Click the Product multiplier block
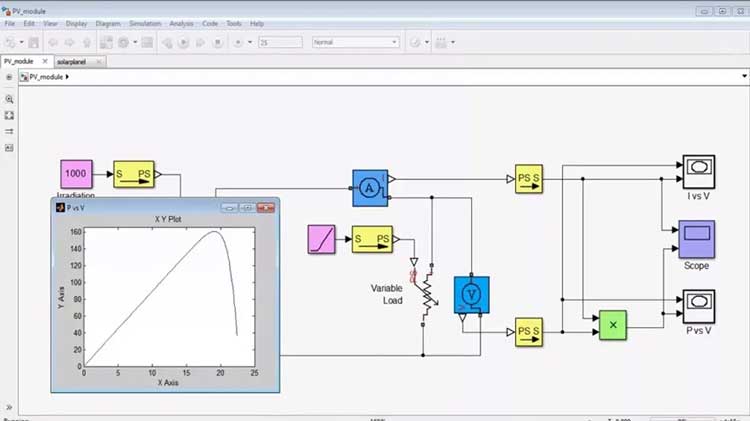Image resolution: width=750 pixels, height=421 pixels. [x=613, y=324]
